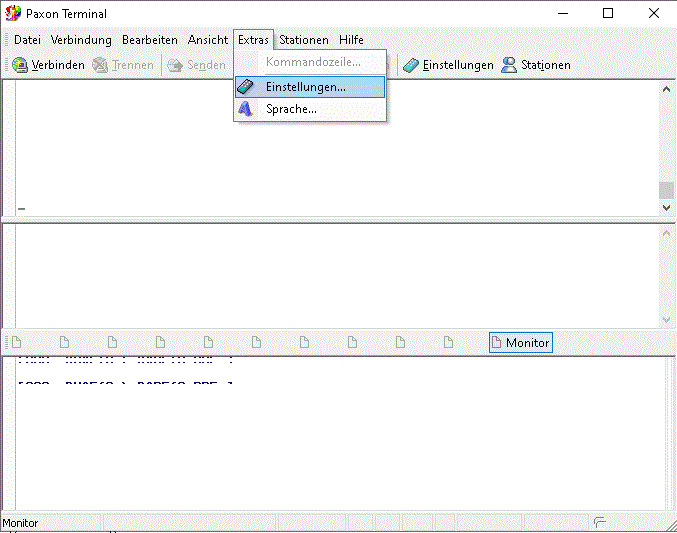Viewport: 677px width, 533px height.
Task: Click down arrow of middle pane scrollbar
Action: (x=666, y=320)
